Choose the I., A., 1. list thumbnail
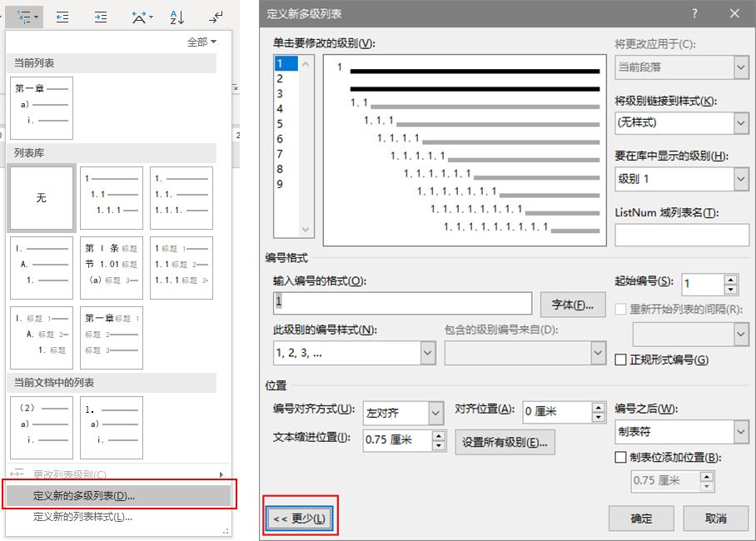The height and width of the screenshot is (541, 756). coord(42,268)
